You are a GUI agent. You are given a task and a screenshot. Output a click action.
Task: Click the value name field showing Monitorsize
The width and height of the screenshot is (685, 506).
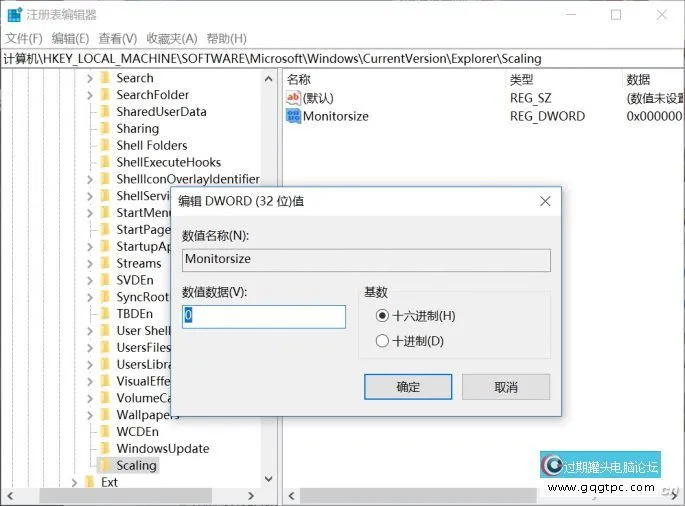(x=366, y=260)
